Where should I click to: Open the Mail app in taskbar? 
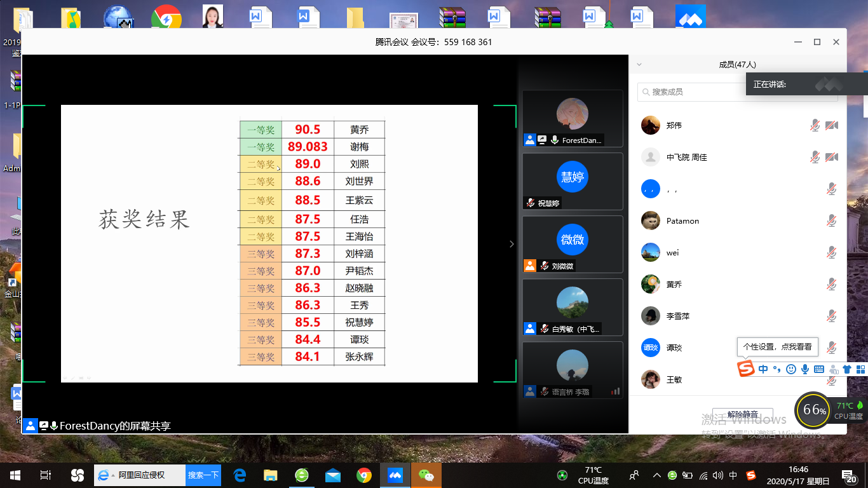pyautogui.click(x=332, y=475)
